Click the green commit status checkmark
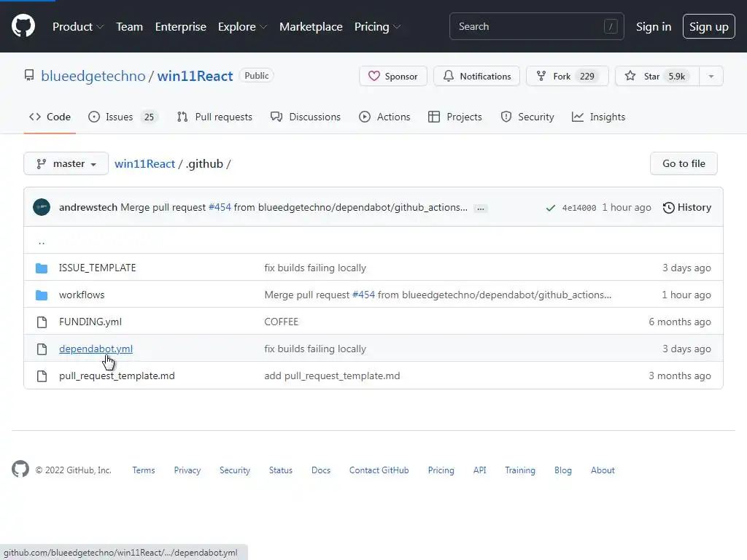This screenshot has height=560, width=747. coord(550,208)
